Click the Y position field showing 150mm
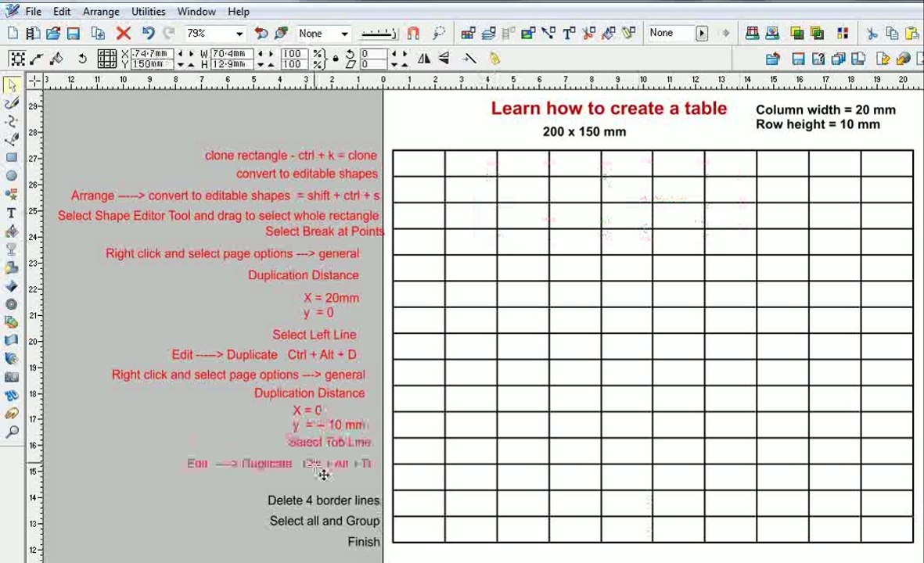The height and width of the screenshot is (563, 924). (x=152, y=63)
